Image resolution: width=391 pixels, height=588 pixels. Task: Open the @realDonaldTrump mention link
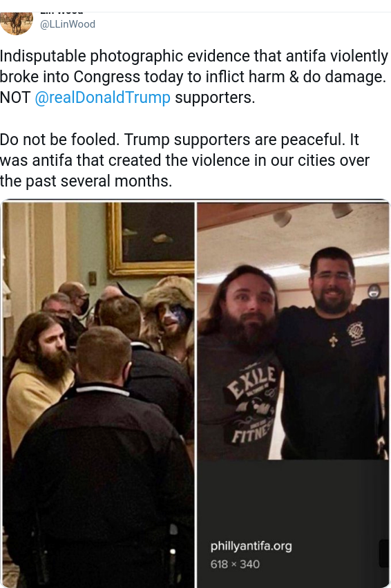[x=103, y=97]
